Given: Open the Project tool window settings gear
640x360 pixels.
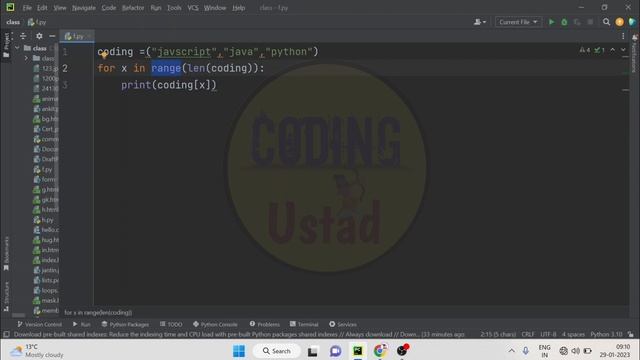Looking at the screenshot, I should click(39, 36).
